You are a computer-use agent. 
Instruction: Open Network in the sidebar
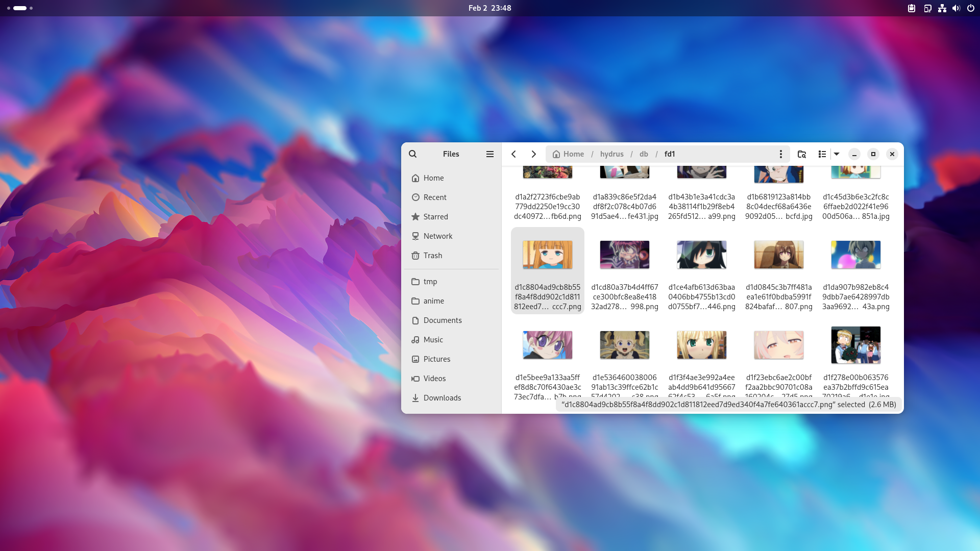point(451,236)
